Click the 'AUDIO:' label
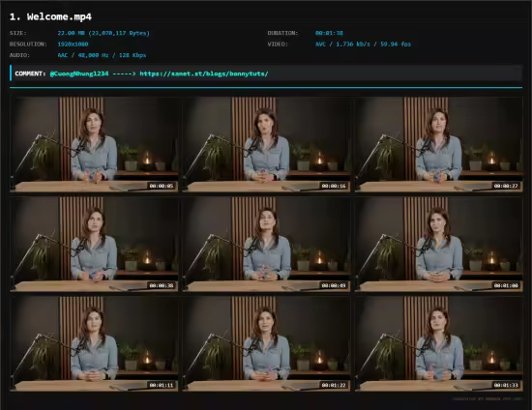 tap(19, 55)
